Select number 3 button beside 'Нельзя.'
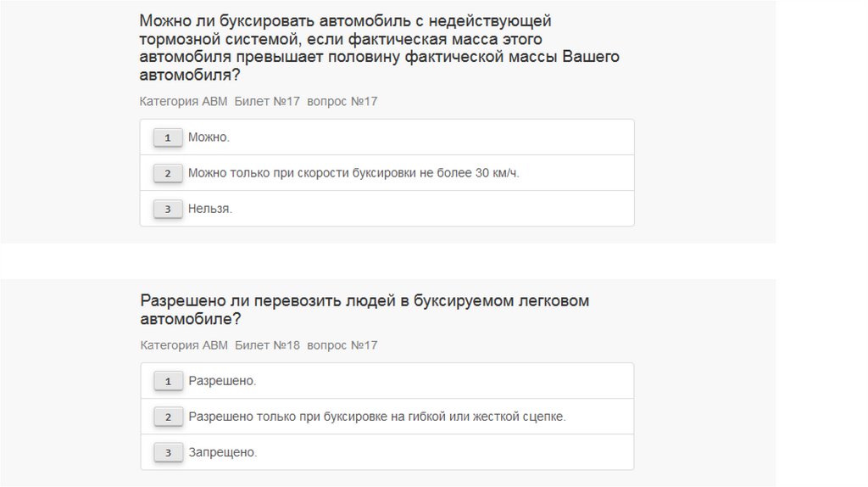 point(168,209)
